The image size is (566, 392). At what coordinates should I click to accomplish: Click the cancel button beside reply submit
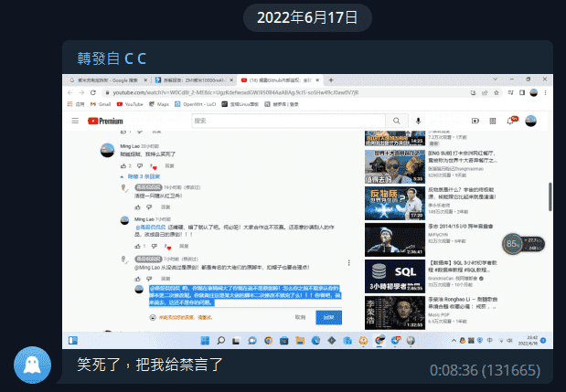point(299,316)
